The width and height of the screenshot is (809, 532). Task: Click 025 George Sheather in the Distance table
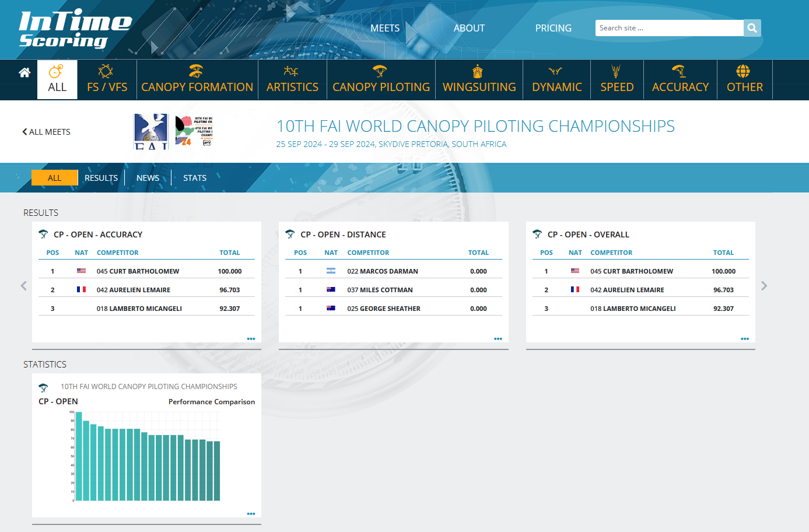384,309
